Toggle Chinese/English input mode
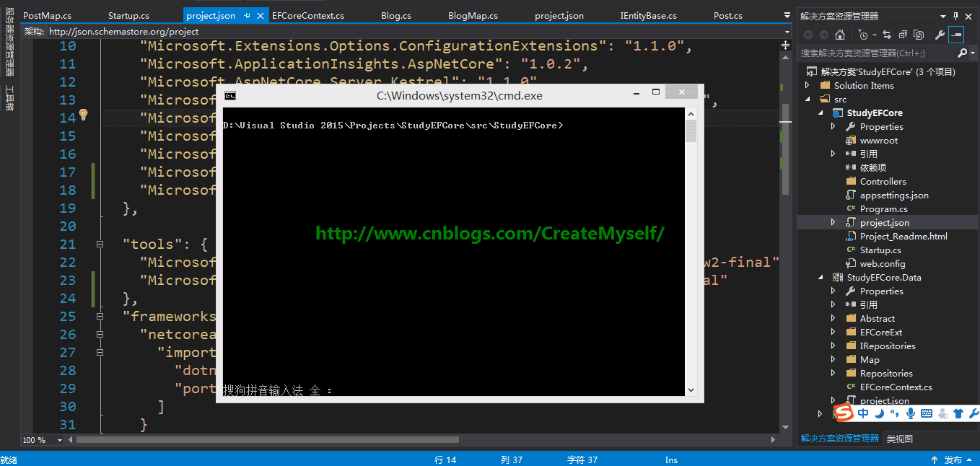Viewport: 980px width, 466px height. click(863, 413)
